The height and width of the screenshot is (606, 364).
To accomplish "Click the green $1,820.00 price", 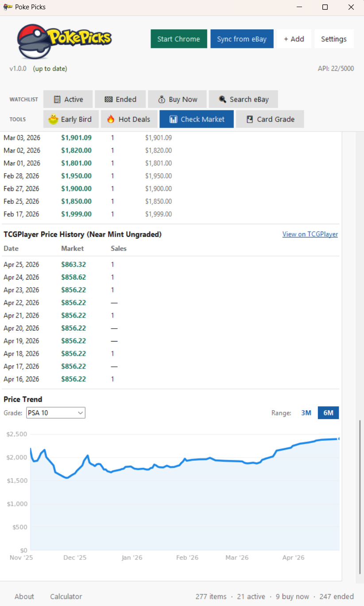I will pyautogui.click(x=76, y=151).
